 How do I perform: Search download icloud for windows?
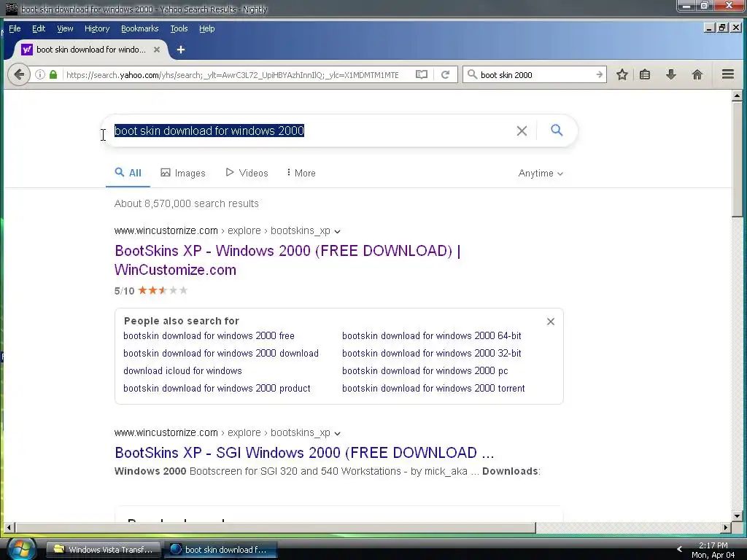182,371
